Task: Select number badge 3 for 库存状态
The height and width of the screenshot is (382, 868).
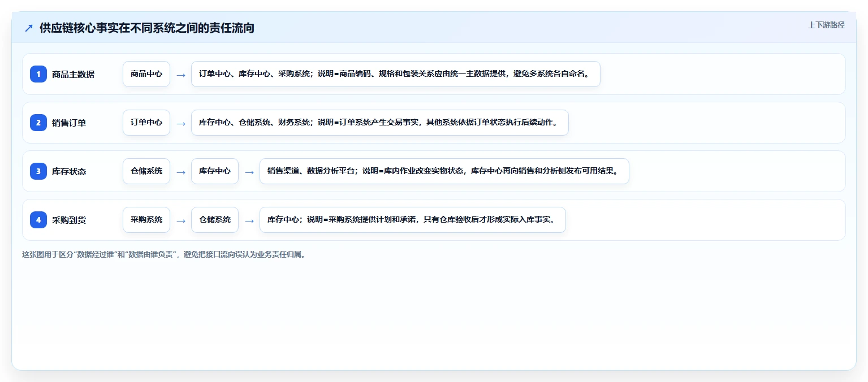Action: (x=38, y=171)
